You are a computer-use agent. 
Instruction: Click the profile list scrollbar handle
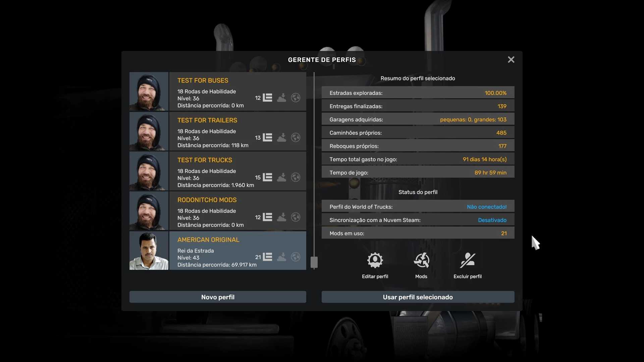pos(314,262)
